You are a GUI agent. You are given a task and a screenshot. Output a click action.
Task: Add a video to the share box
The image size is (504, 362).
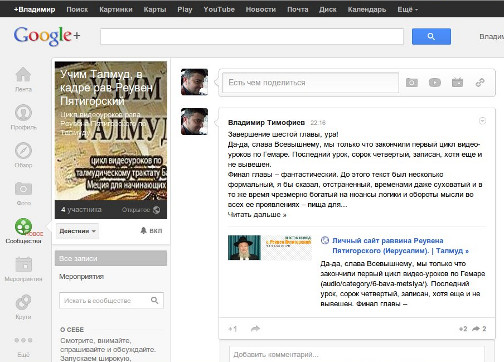[x=435, y=82]
